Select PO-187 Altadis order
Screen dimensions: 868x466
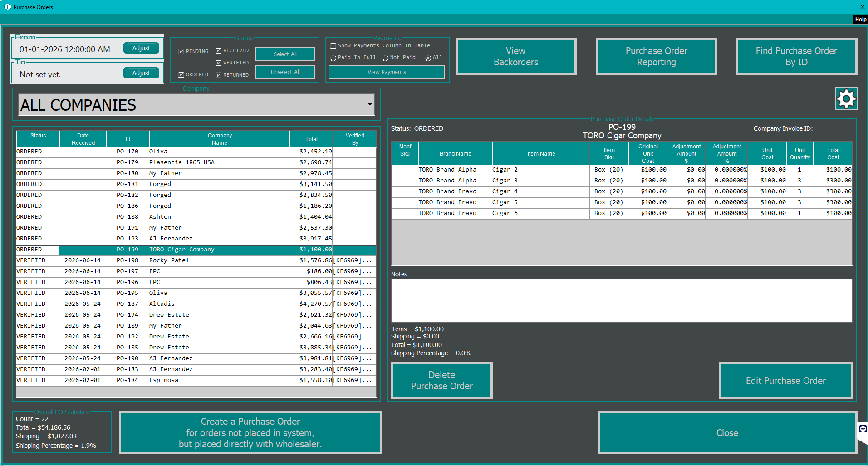(x=196, y=304)
